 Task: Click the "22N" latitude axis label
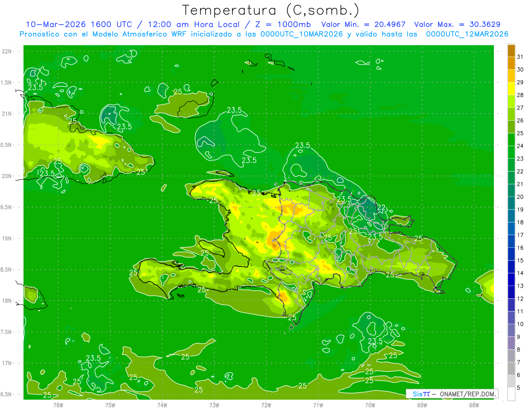7,51
